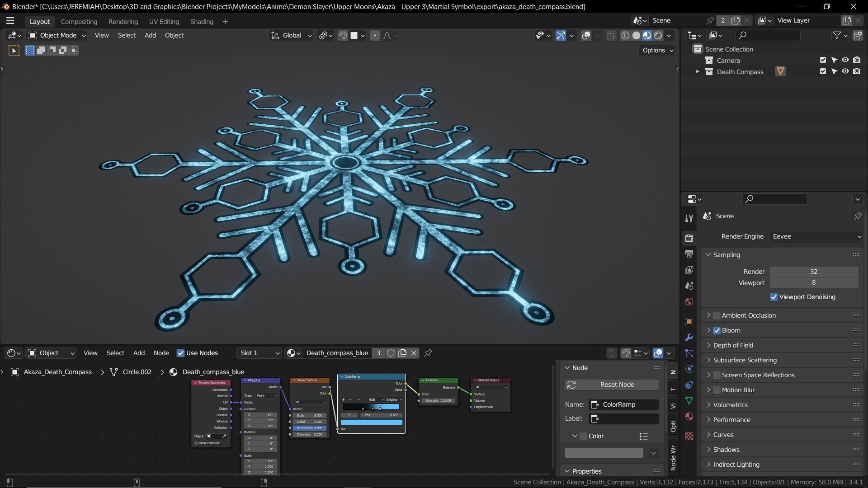Click the Render samples field
868x488 pixels.
(x=814, y=272)
